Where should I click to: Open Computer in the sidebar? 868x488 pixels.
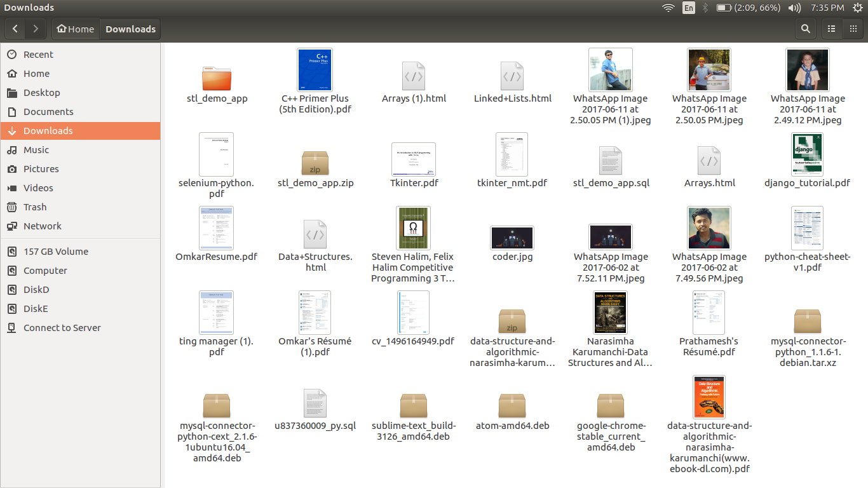pos(80,271)
